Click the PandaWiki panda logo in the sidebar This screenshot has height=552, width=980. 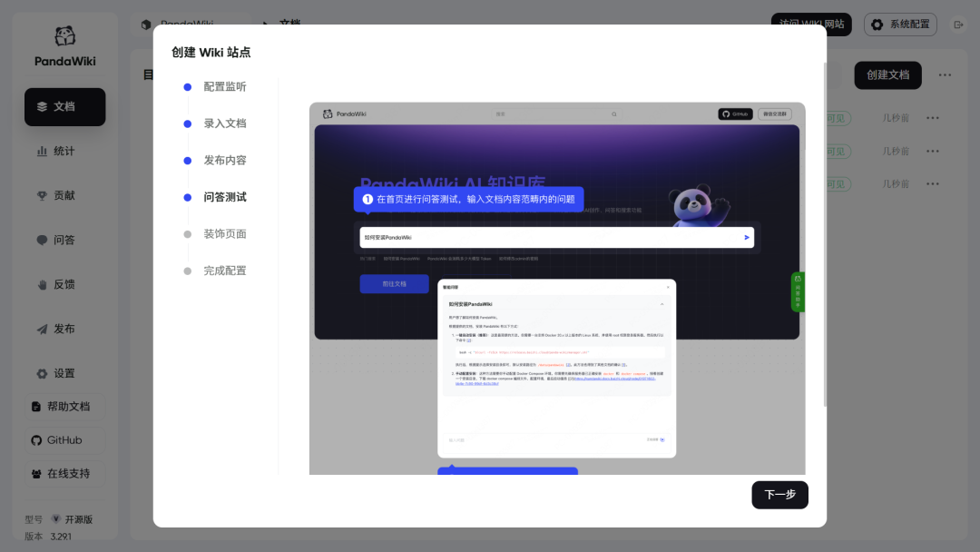pyautogui.click(x=65, y=36)
